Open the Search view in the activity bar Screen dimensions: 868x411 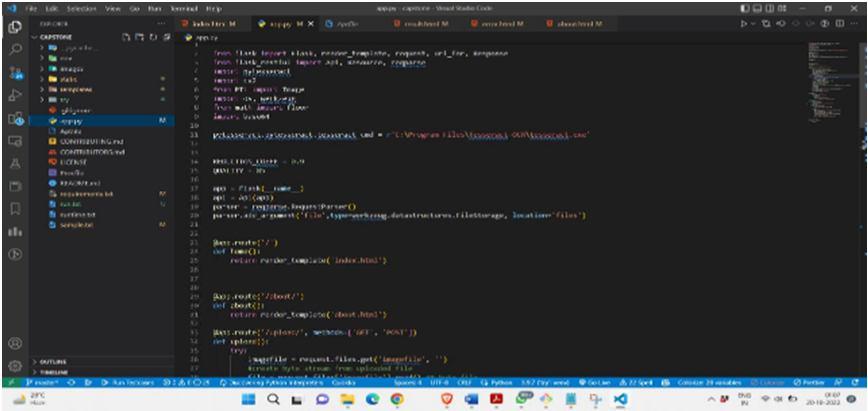16,50
